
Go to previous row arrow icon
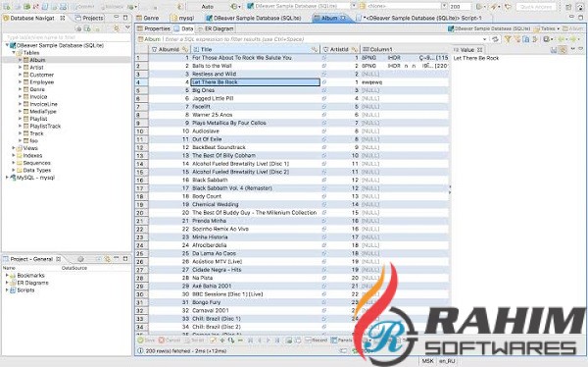click(x=260, y=341)
